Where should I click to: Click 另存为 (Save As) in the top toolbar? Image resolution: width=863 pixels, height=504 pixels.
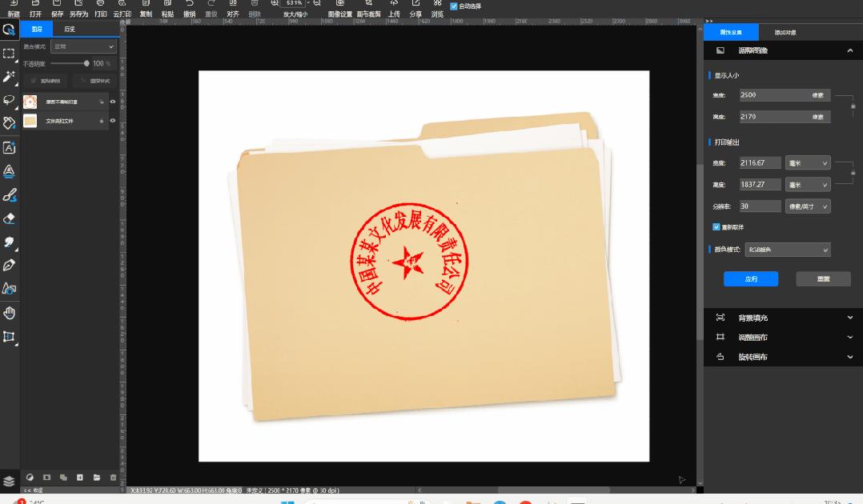coord(78,9)
